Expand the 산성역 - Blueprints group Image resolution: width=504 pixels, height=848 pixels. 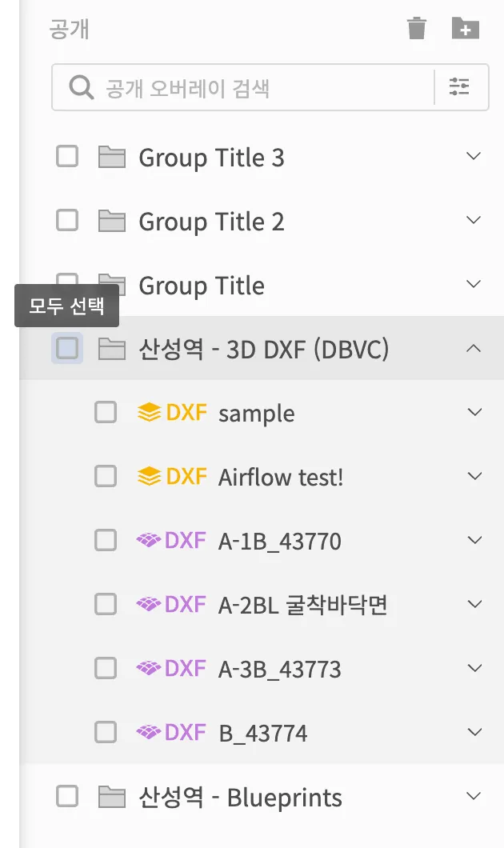pos(474,797)
